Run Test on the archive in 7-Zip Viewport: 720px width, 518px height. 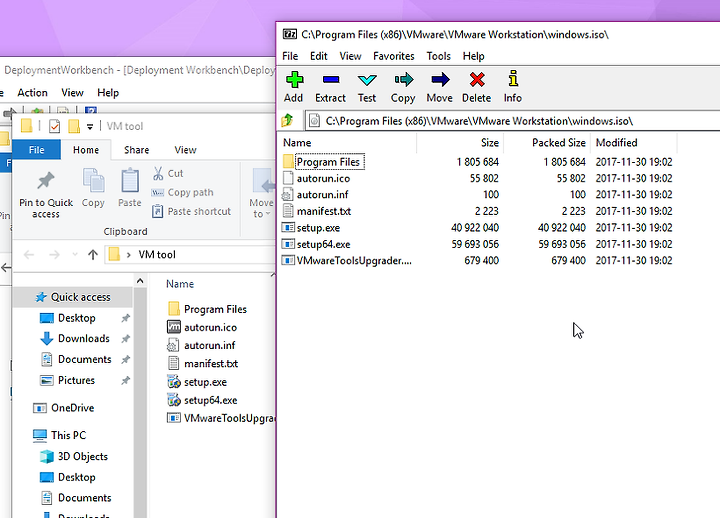(x=367, y=87)
